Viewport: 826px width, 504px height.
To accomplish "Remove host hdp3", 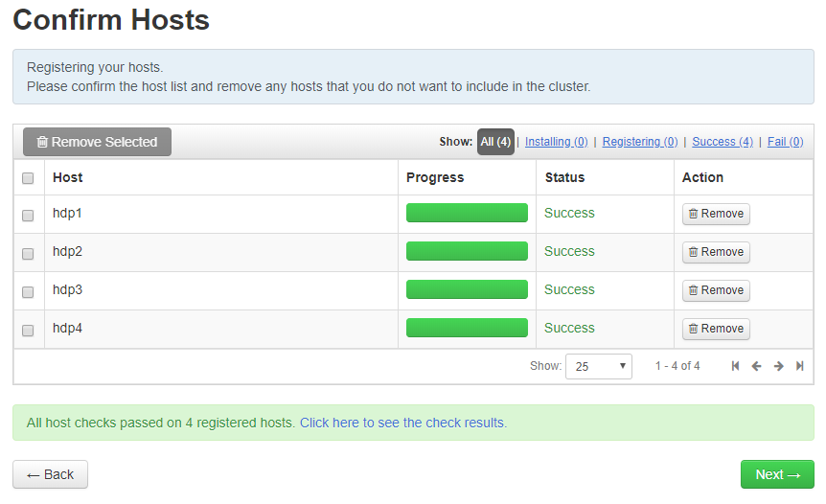I will (716, 290).
